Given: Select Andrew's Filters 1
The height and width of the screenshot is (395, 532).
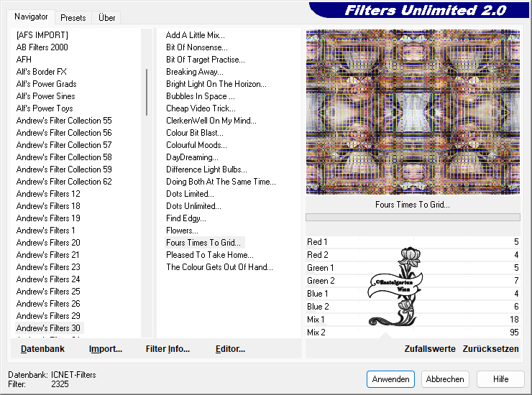Looking at the screenshot, I should [45, 231].
